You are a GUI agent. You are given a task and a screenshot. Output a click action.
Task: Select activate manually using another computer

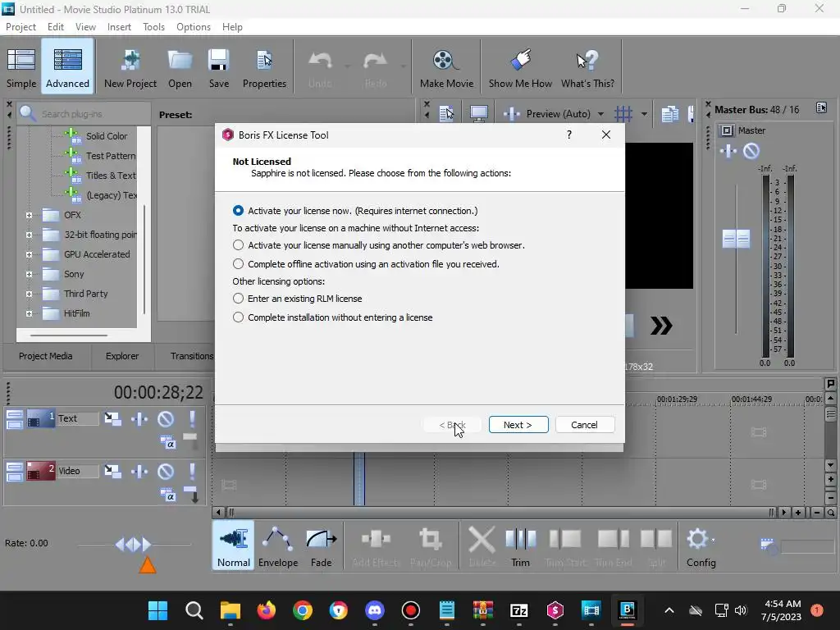point(239,245)
